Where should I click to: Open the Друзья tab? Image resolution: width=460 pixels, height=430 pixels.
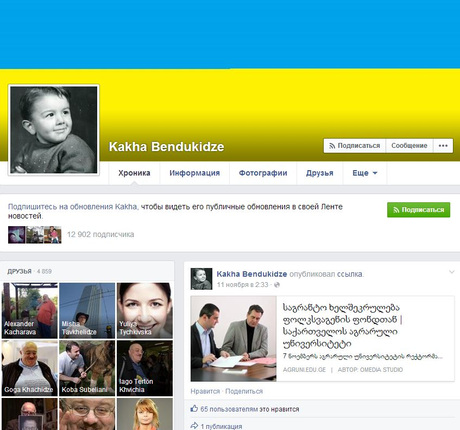(320, 173)
